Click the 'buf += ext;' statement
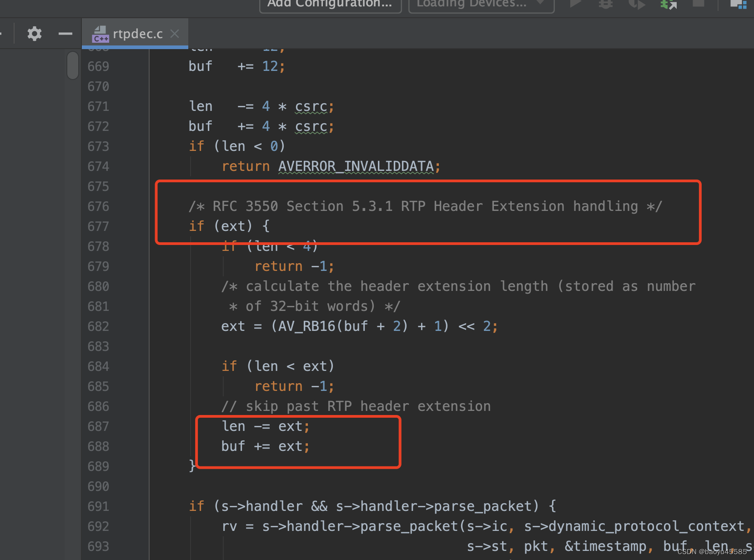Image resolution: width=754 pixels, height=560 pixels. coord(266,446)
